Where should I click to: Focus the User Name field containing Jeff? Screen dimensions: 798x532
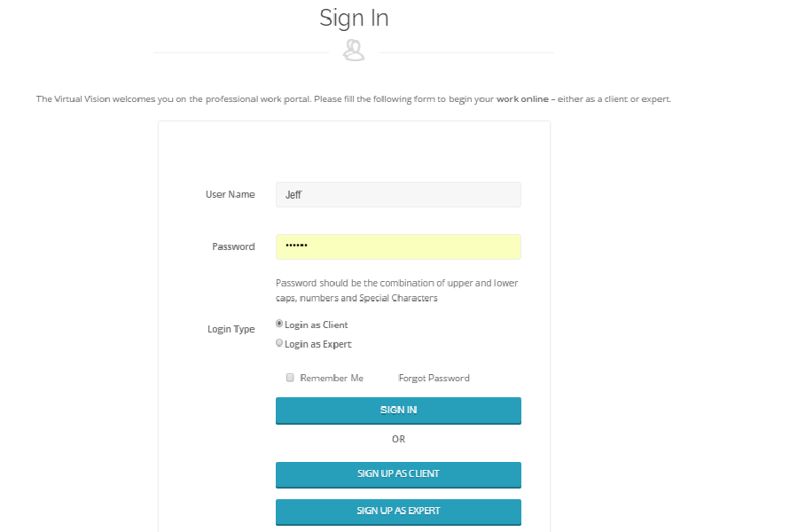point(398,195)
